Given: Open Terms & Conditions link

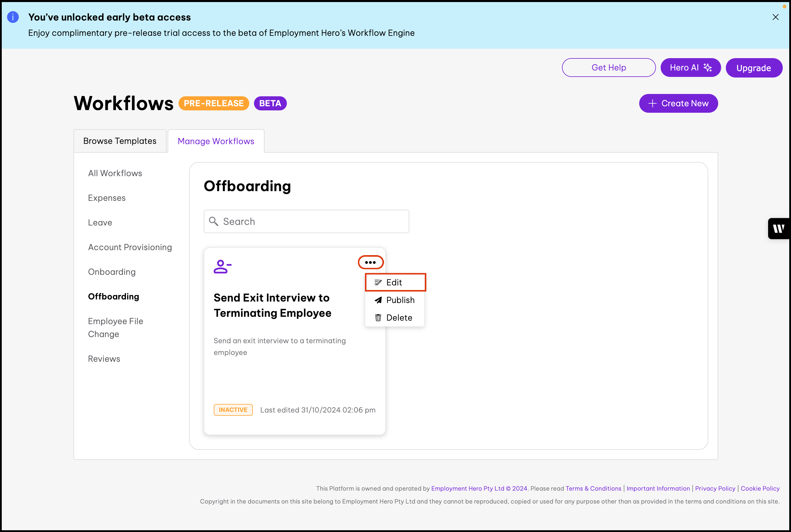Looking at the screenshot, I should [593, 488].
